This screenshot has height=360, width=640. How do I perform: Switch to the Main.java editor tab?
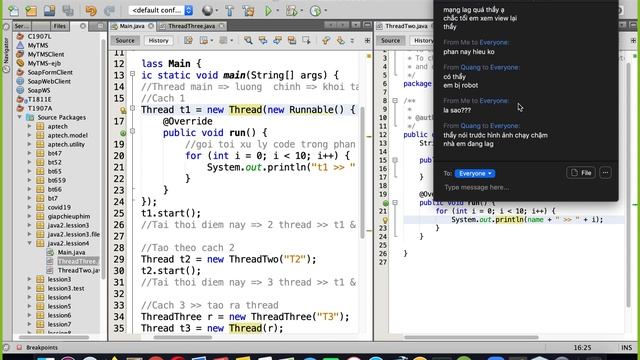[x=132, y=26]
